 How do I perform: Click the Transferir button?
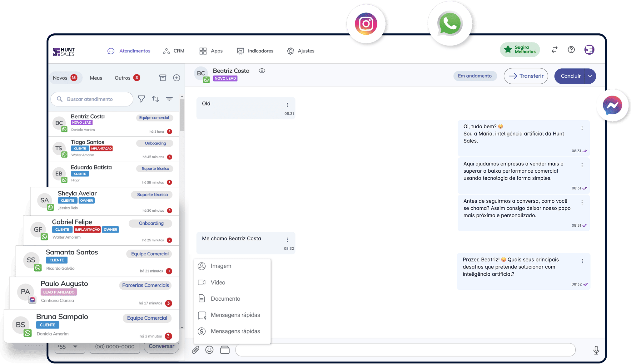[526, 76]
